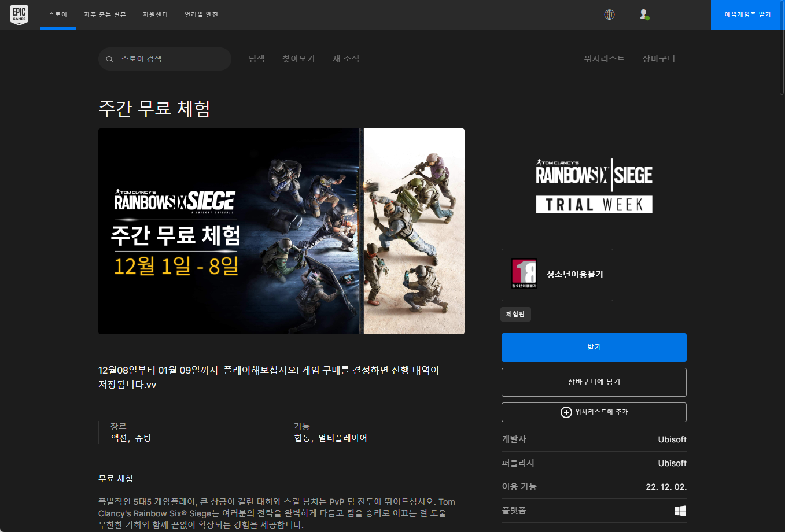Click the plus icon beside 위시리스트에 추가
Image resolution: width=785 pixels, height=532 pixels.
click(x=566, y=412)
